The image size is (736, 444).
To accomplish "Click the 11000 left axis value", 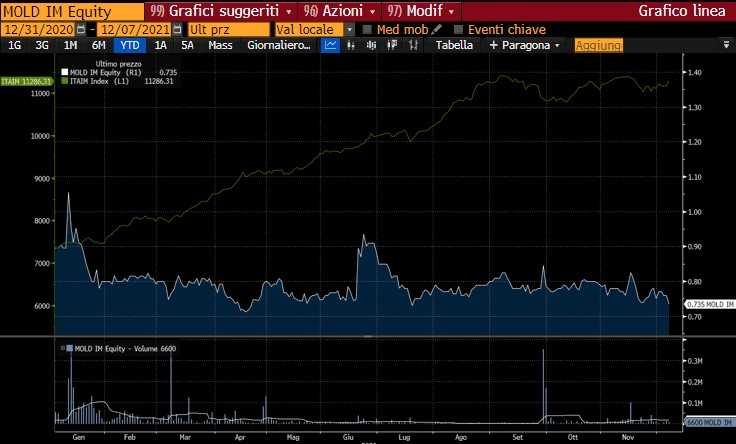I will click(40, 93).
